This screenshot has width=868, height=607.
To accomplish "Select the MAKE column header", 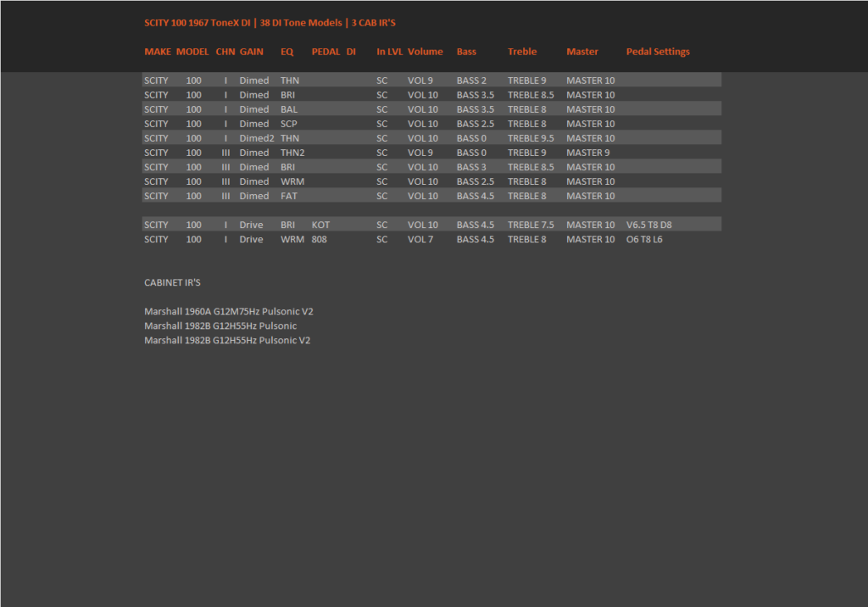I will [x=158, y=52].
